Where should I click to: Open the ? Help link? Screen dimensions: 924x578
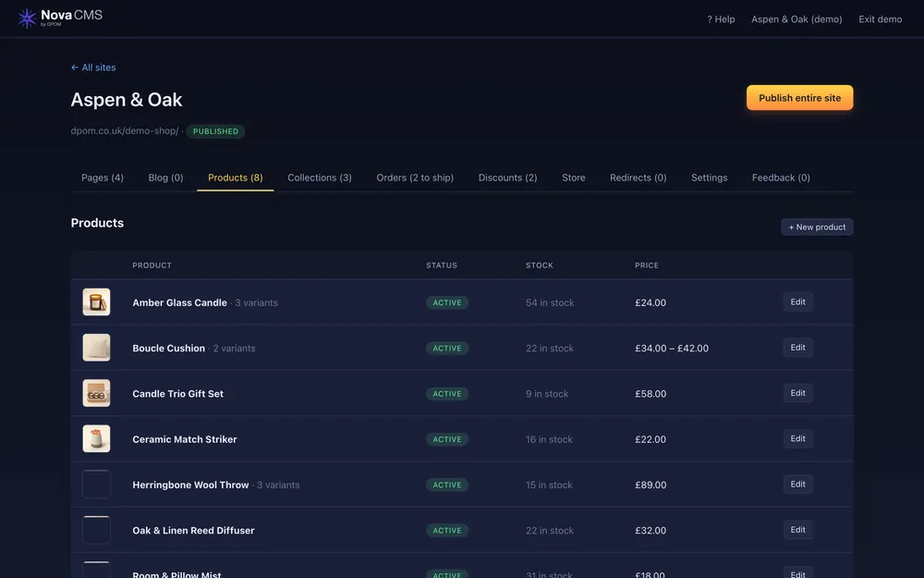(721, 18)
